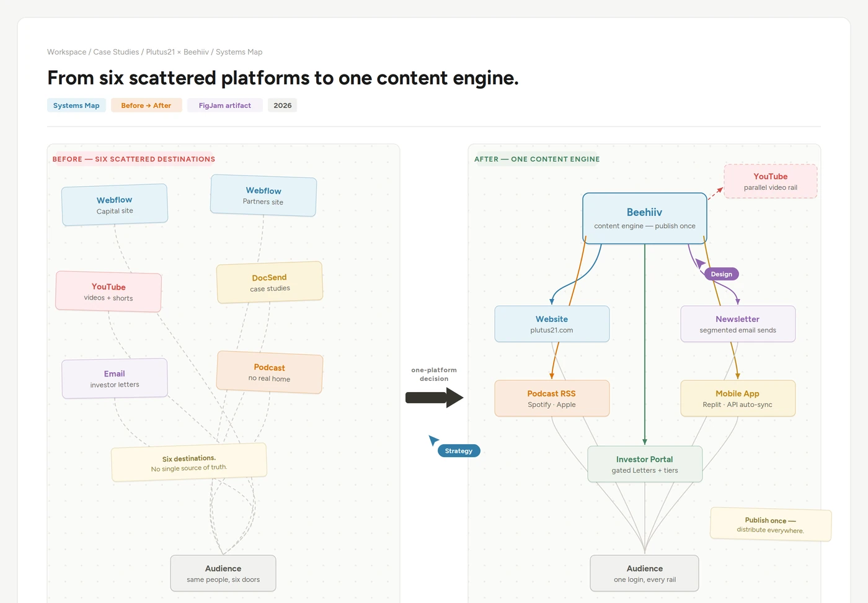Click the page title about six scattered platforms
Viewport: 868px width, 603px height.
[x=283, y=78]
